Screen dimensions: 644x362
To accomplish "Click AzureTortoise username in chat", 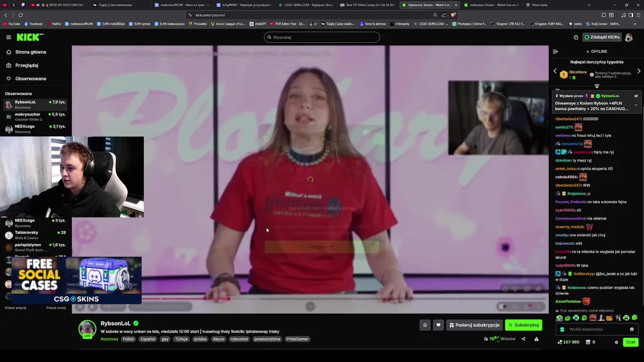I will tap(568, 301).
